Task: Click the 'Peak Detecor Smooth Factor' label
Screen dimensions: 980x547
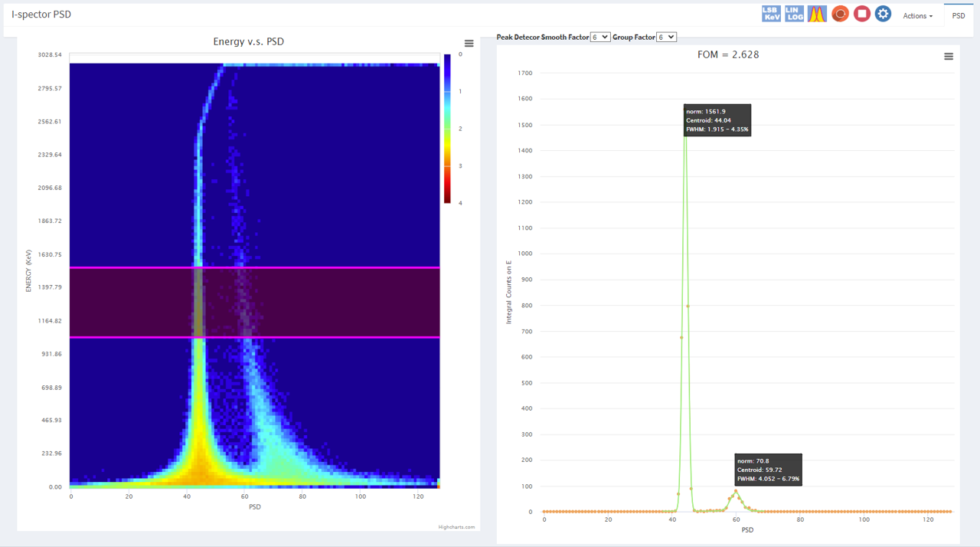Action: point(543,37)
